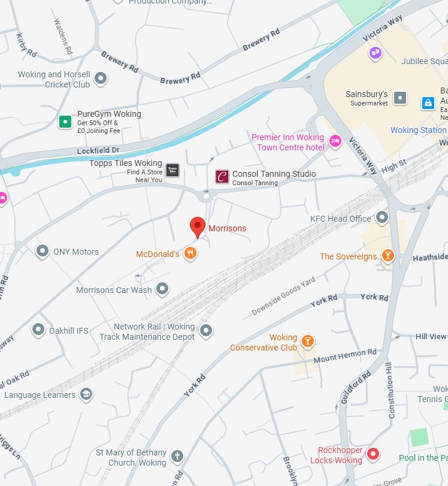The width and height of the screenshot is (448, 486).
Task: Open the KFC Head Office pin
Action: (x=382, y=218)
